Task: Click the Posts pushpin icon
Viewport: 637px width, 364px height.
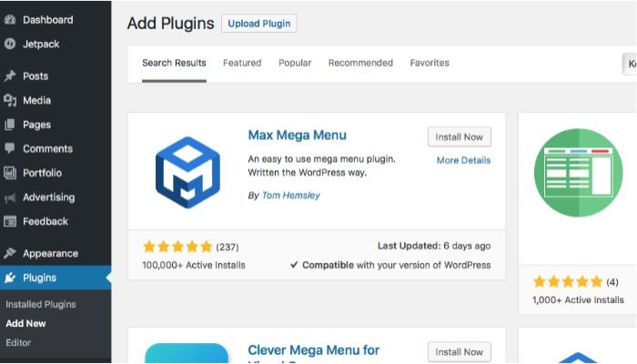Action: coord(10,76)
